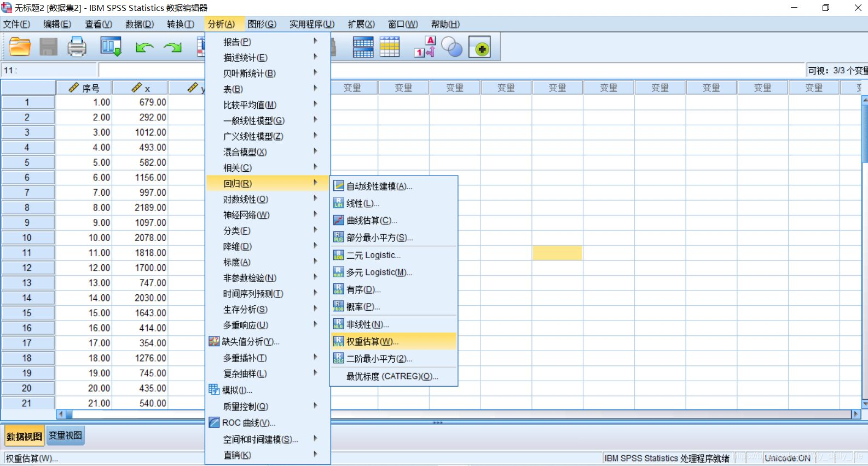Viewport: 868px width, 466px height.
Task: Expand 比较平均值(M) submenu
Action: click(x=268, y=104)
